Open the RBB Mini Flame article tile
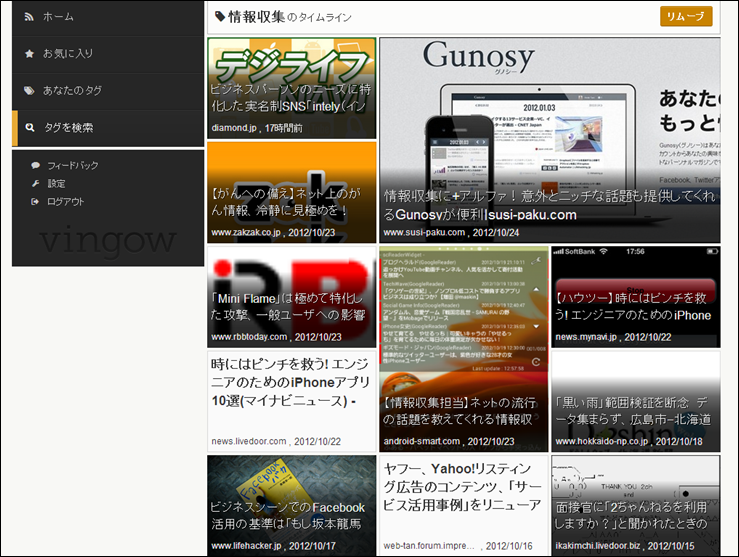Screen dimensions: 739x557 pyautogui.click(x=292, y=297)
